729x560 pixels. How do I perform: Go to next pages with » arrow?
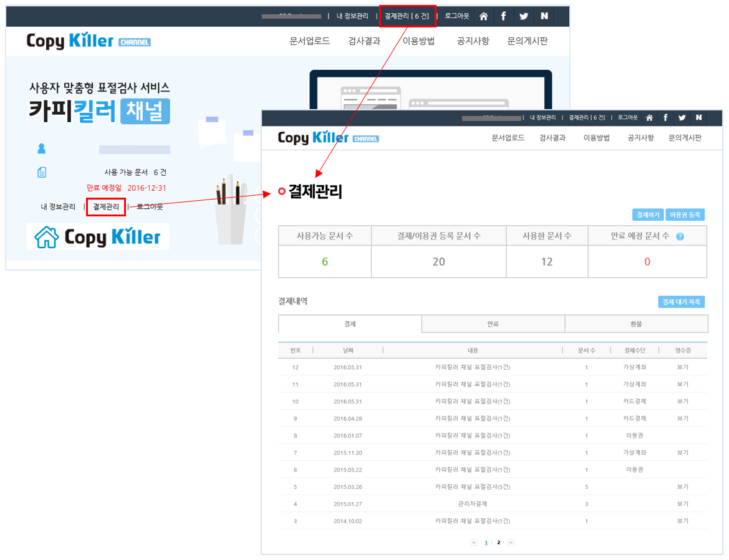click(x=511, y=543)
